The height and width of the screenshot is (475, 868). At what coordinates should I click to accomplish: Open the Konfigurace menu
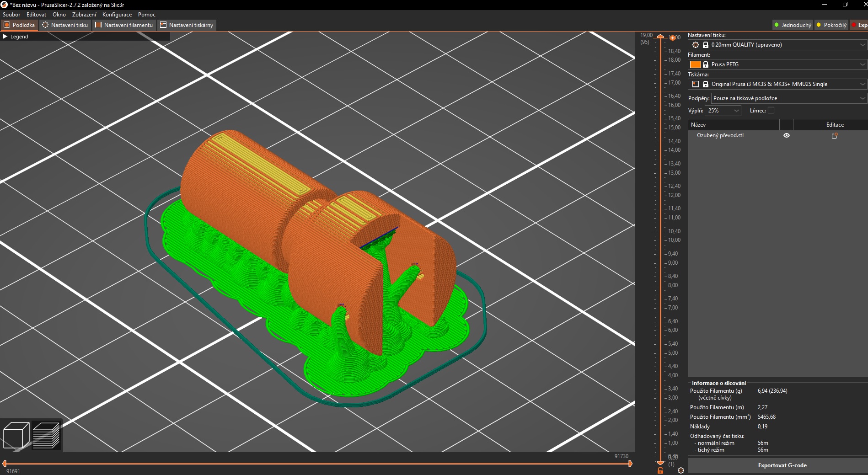point(117,15)
